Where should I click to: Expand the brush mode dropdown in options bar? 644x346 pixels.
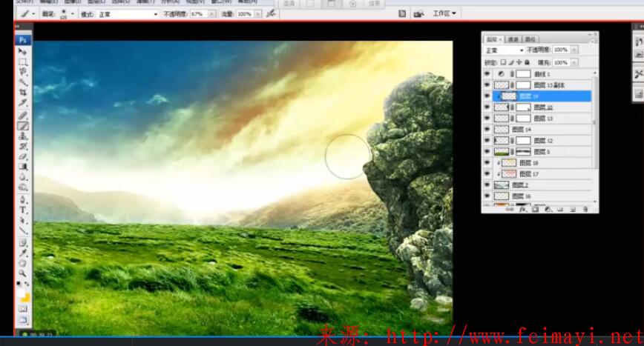pyautogui.click(x=128, y=14)
